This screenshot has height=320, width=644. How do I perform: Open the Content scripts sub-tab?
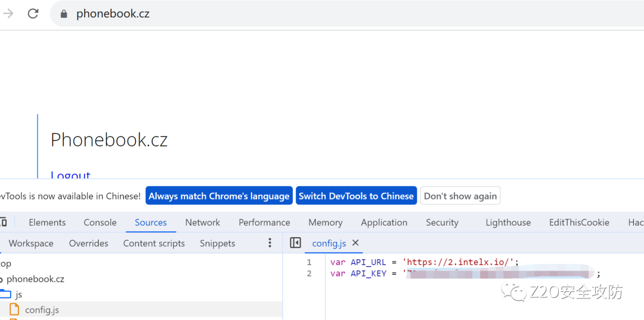tap(154, 243)
